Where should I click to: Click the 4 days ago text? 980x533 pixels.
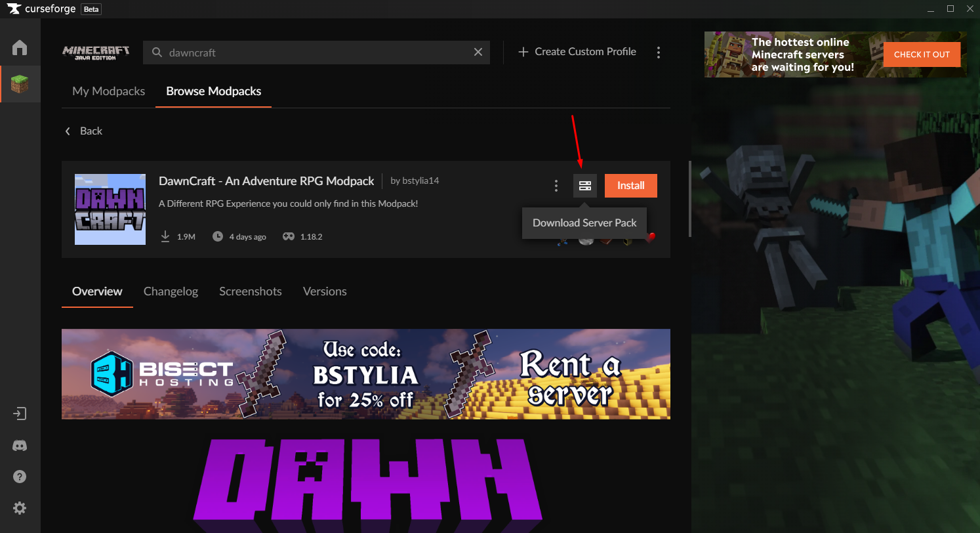click(x=248, y=237)
